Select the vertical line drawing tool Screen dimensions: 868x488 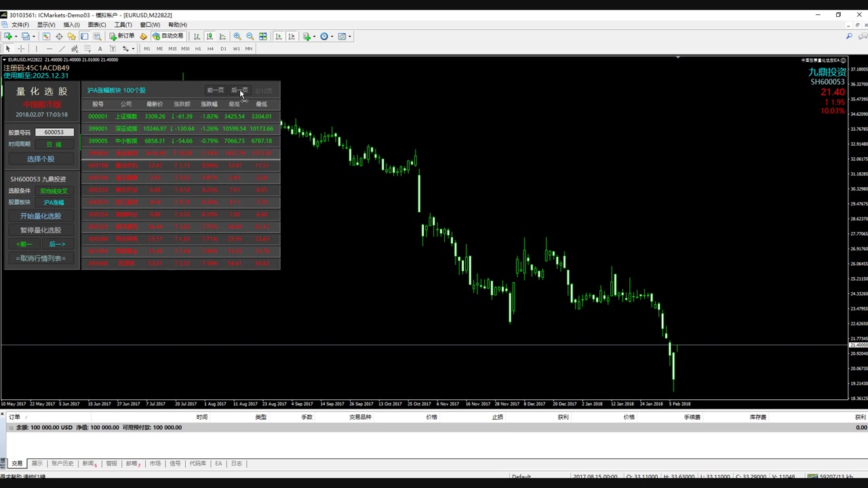tap(36, 49)
